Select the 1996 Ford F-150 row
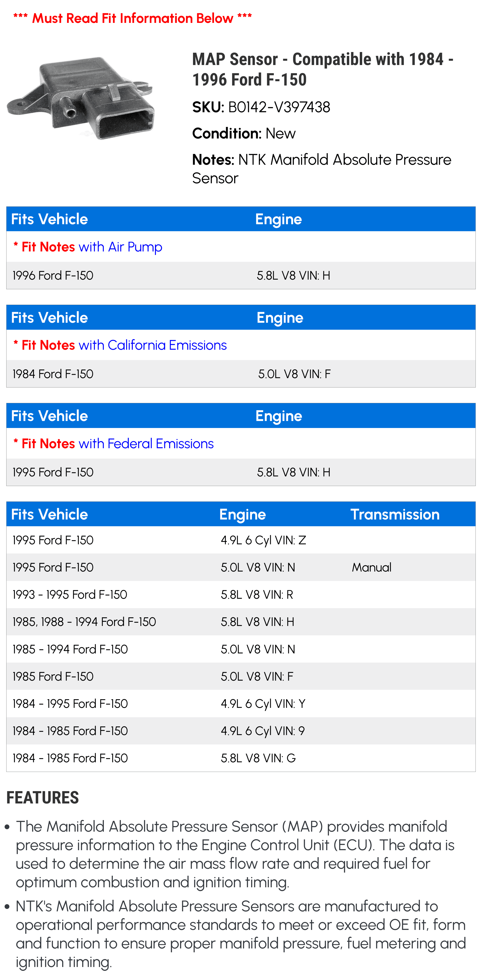 [x=241, y=276]
